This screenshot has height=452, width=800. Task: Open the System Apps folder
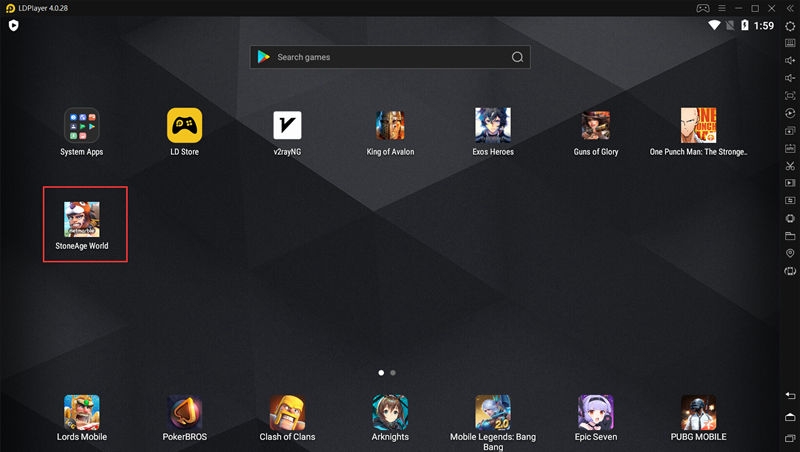(82, 125)
